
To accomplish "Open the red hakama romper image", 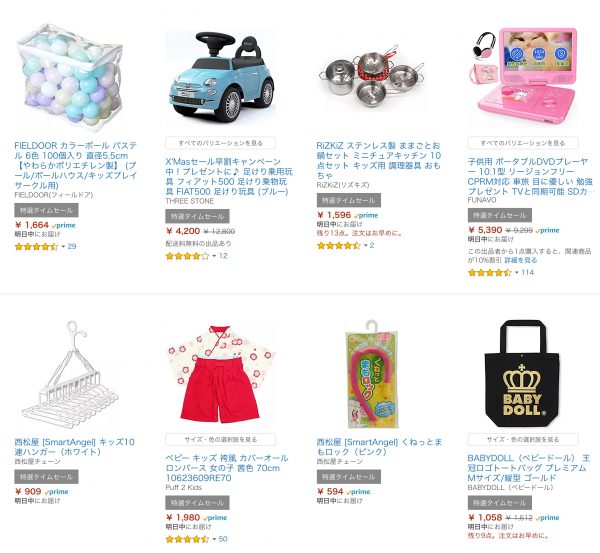I will [x=221, y=374].
